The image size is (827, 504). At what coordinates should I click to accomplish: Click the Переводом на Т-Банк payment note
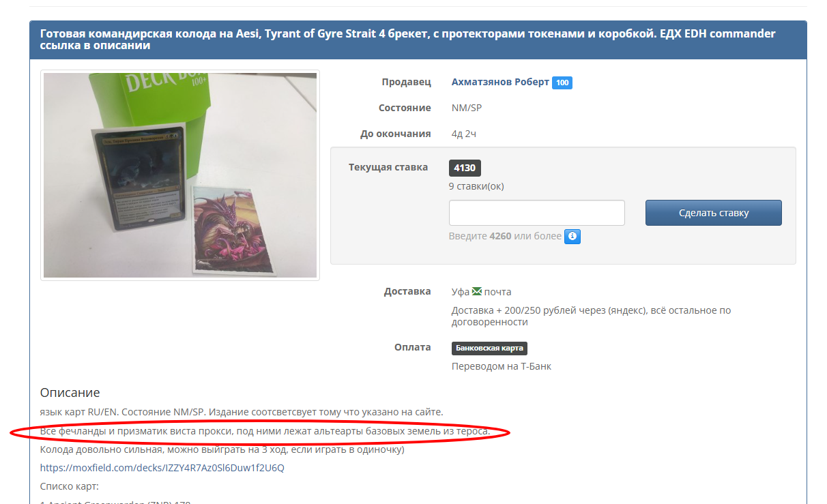click(502, 366)
